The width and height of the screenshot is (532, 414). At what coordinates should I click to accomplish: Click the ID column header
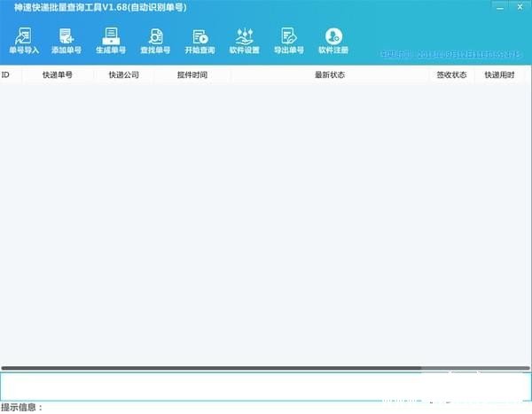[x=6, y=75]
